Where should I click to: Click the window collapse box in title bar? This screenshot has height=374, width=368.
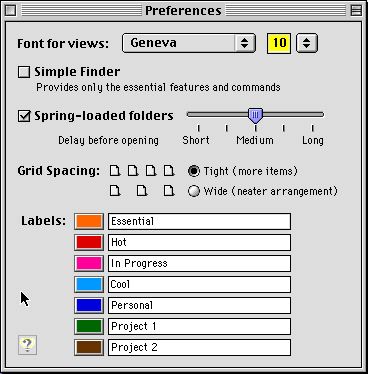[x=356, y=11]
